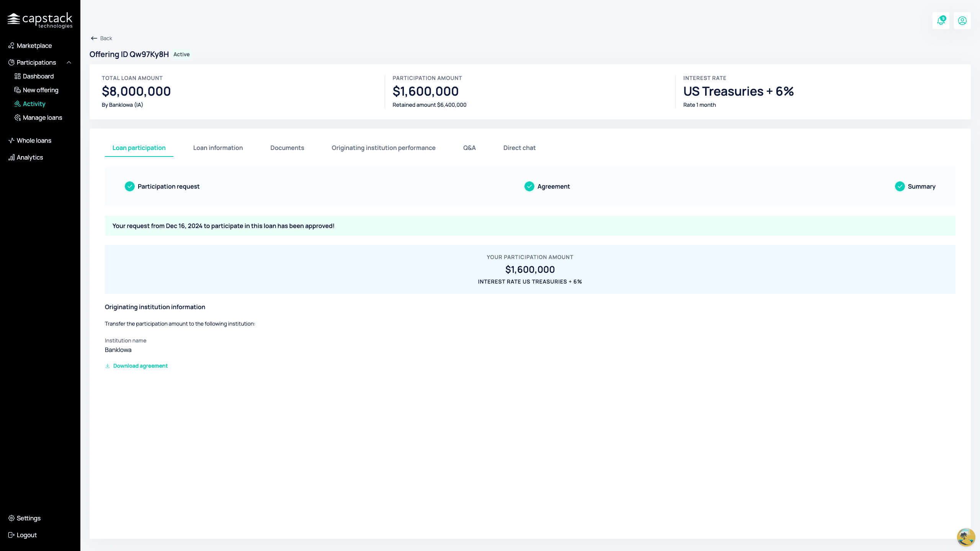This screenshot has width=980, height=551.
Task: Click the Logout arrow icon
Action: [11, 535]
